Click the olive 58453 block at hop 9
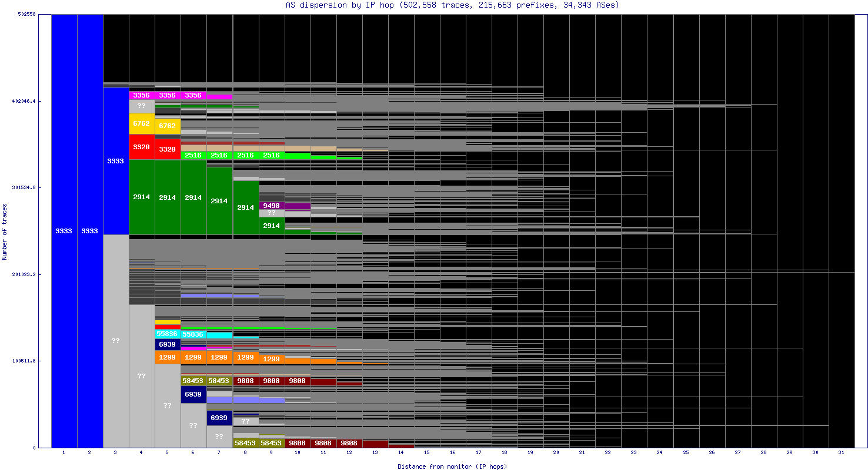Image resolution: width=868 pixels, height=470 pixels. (271, 443)
